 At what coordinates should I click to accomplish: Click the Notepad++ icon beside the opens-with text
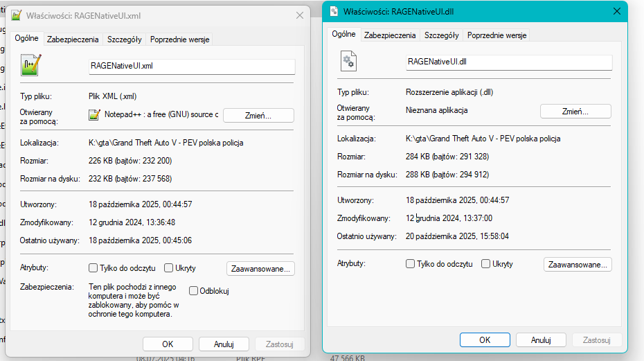(x=94, y=115)
